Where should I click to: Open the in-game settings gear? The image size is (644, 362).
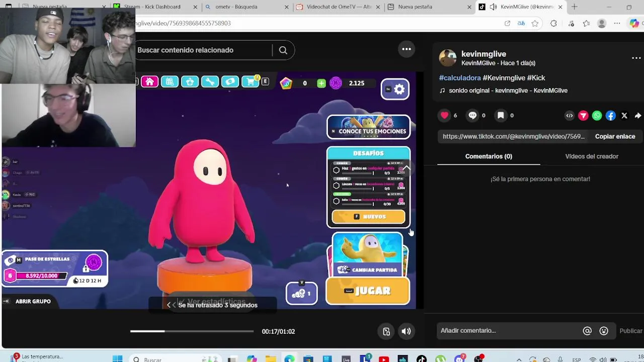(x=395, y=89)
